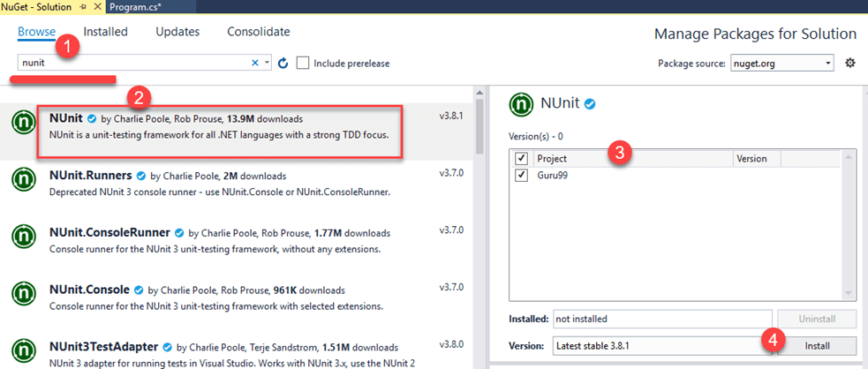The height and width of the screenshot is (369, 868).
Task: Switch to the Installed tab
Action: click(x=106, y=32)
